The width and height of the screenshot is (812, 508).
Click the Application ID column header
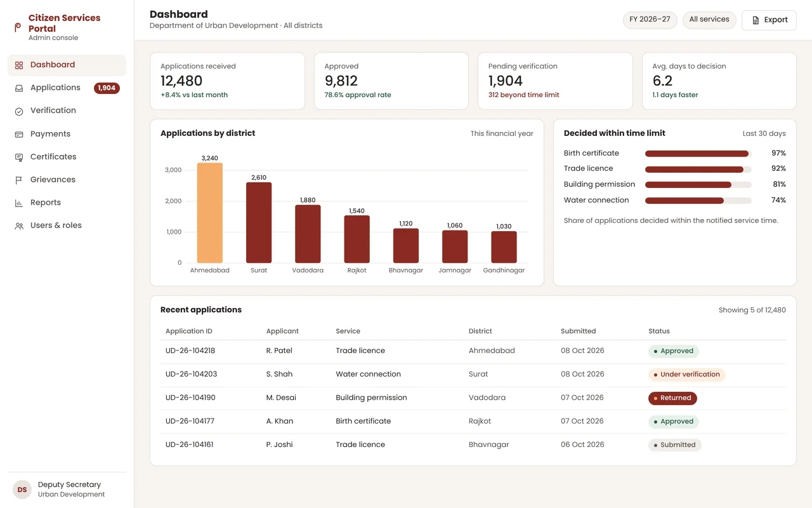(x=189, y=331)
